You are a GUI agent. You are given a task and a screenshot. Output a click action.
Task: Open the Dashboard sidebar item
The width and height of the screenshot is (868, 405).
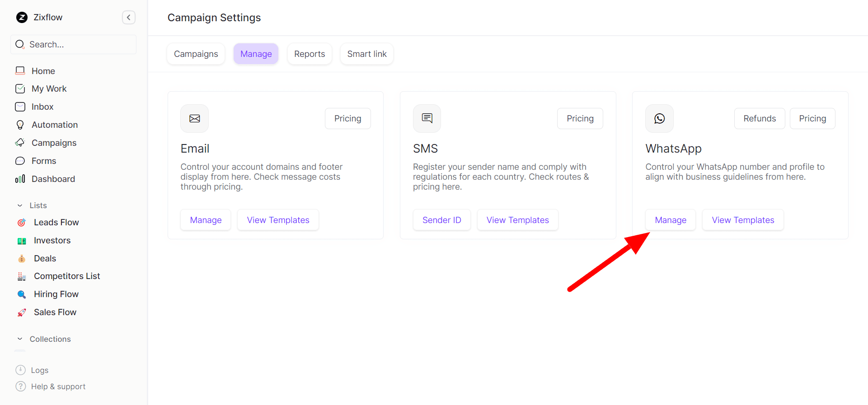53,179
